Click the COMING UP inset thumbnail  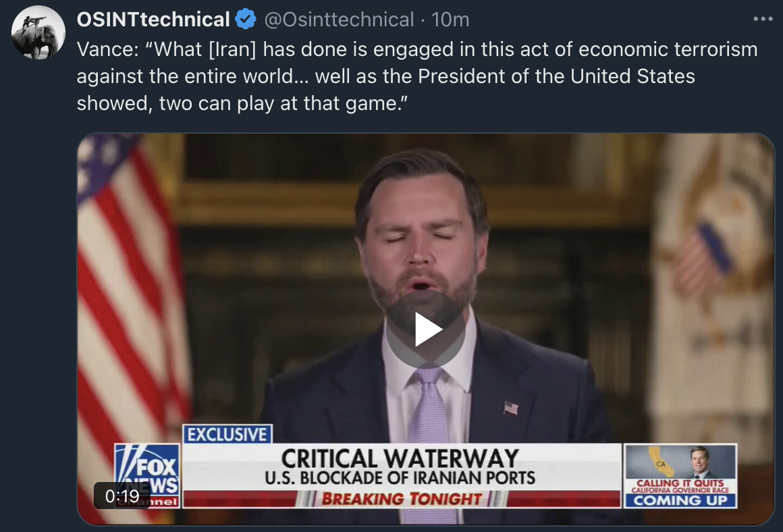[680, 475]
